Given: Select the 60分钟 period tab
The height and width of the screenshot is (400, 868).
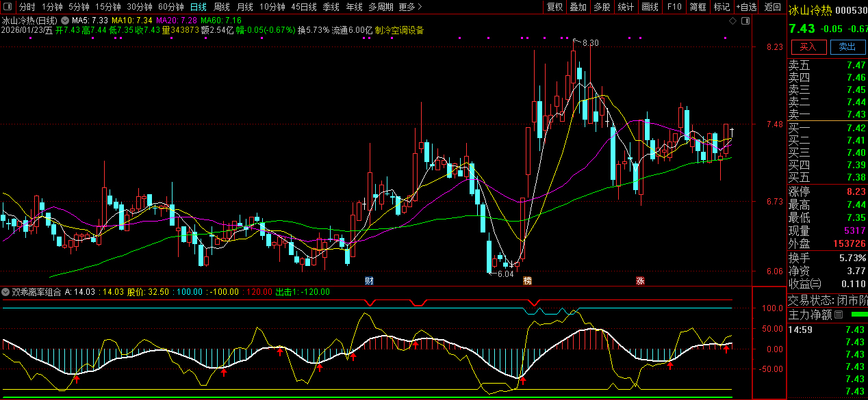Looking at the screenshot, I should click(171, 7).
